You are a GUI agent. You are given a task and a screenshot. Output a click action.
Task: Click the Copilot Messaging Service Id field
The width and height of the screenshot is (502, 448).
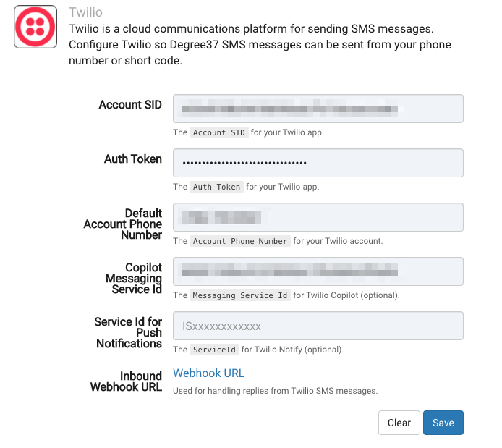[x=318, y=271]
